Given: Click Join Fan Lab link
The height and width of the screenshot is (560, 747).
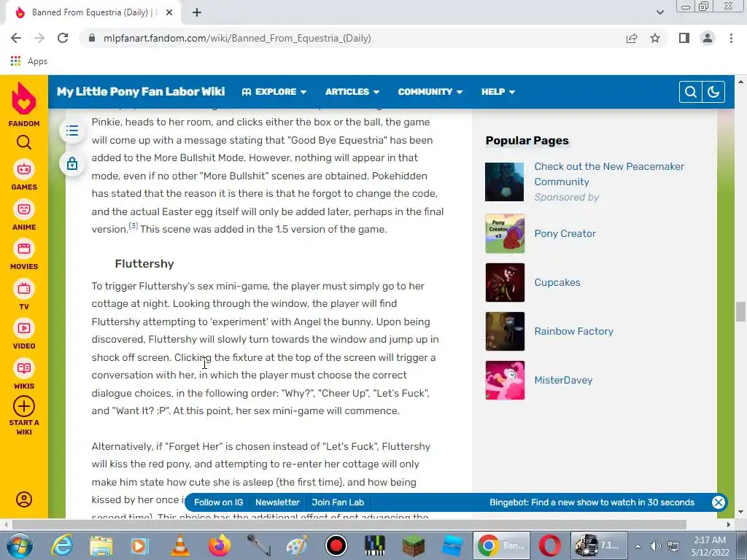Looking at the screenshot, I should 338,502.
